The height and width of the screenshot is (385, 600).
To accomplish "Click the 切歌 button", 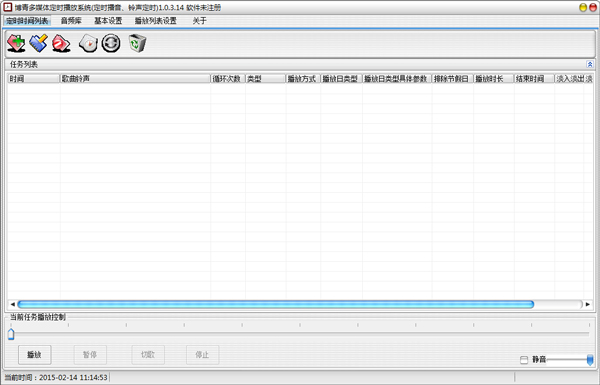I will click(148, 355).
